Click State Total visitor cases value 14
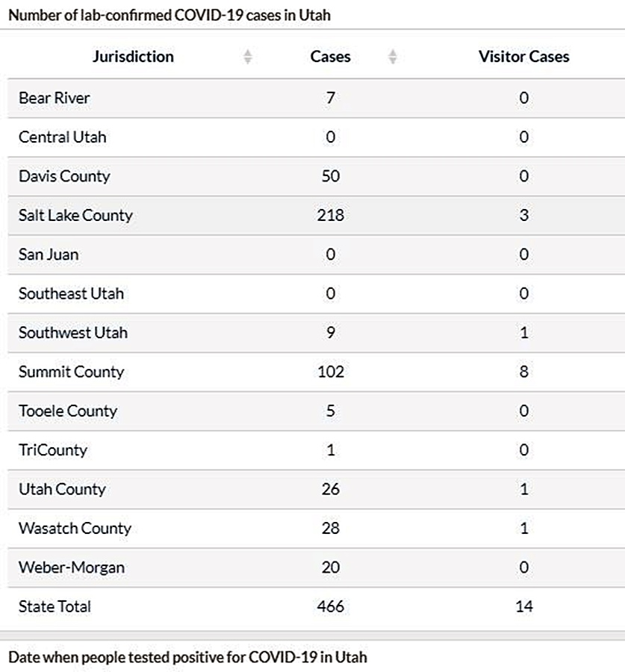Viewport: 625px width, 672px height. click(x=524, y=606)
